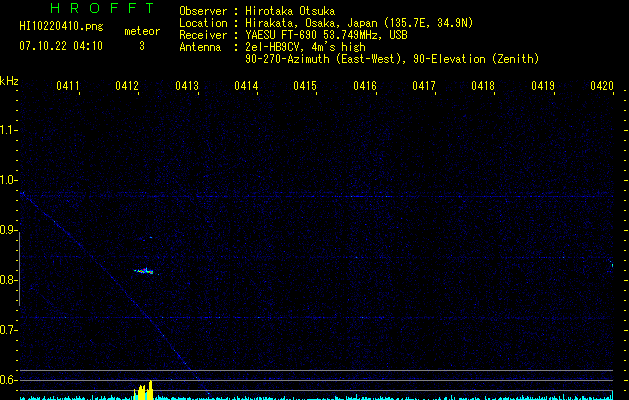
Task: Click the 0.9 kHz frequency label
Action: 8,230
